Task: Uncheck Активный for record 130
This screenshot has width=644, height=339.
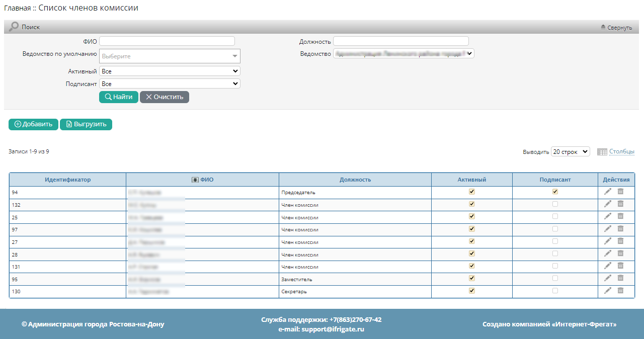Action: [471, 290]
